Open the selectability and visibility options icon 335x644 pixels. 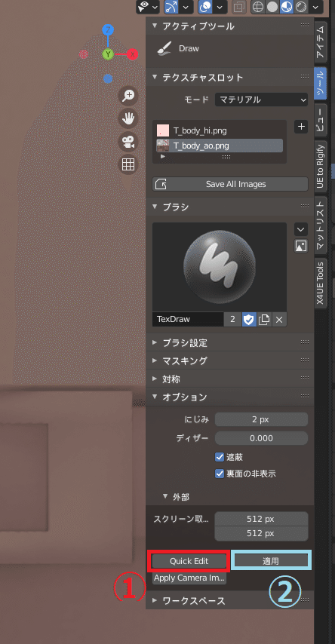[143, 7]
